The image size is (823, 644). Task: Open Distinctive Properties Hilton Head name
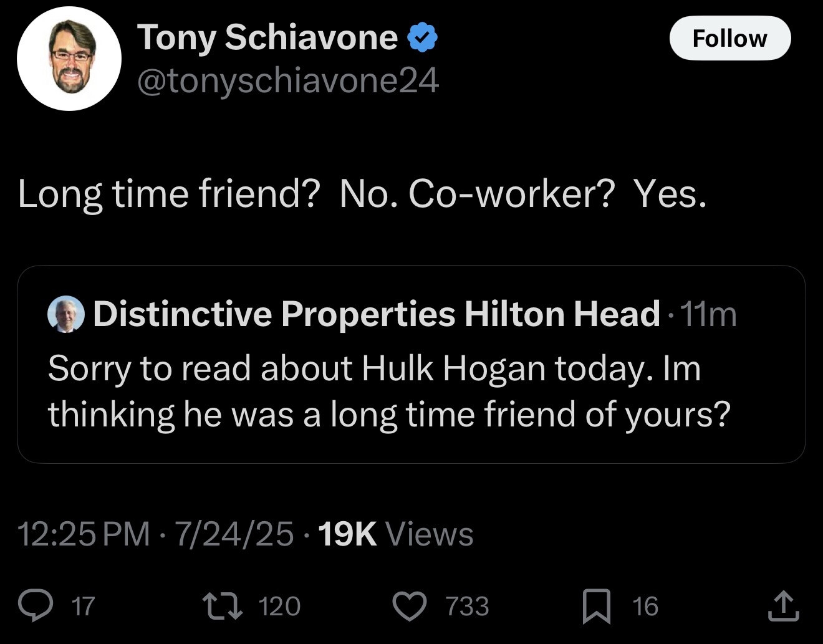[377, 314]
